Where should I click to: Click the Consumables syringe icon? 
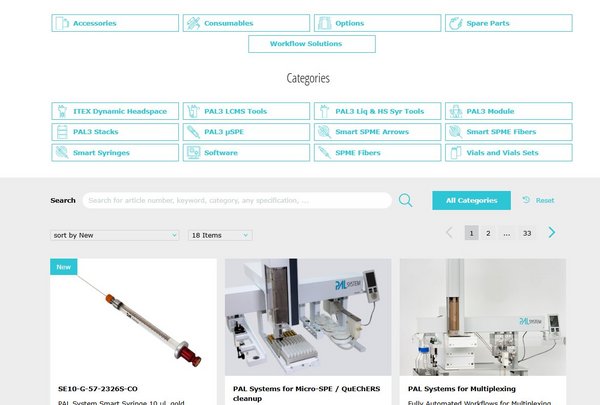click(193, 23)
